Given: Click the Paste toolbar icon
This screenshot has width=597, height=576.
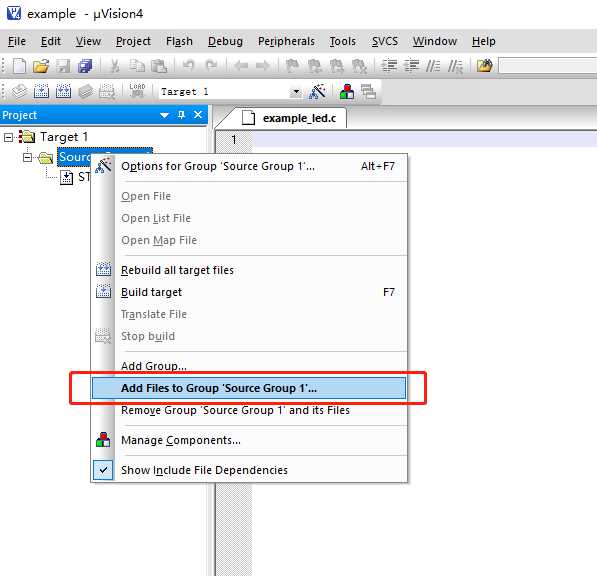Looking at the screenshot, I should click(159, 66).
